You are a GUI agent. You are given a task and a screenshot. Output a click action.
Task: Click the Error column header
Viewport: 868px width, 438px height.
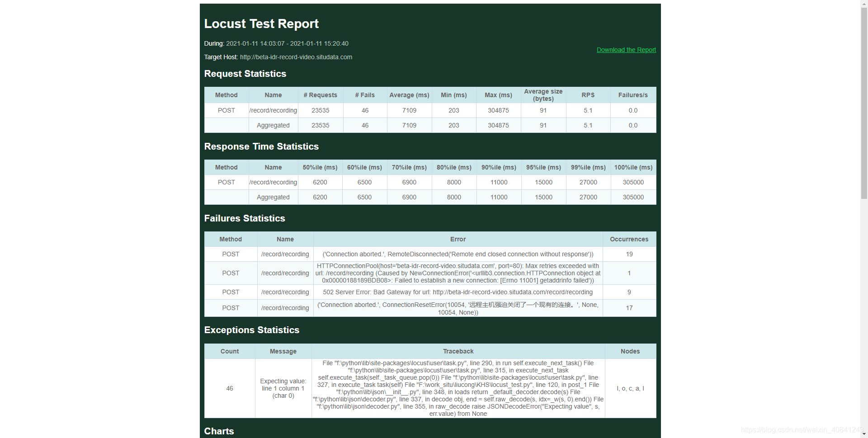point(458,239)
